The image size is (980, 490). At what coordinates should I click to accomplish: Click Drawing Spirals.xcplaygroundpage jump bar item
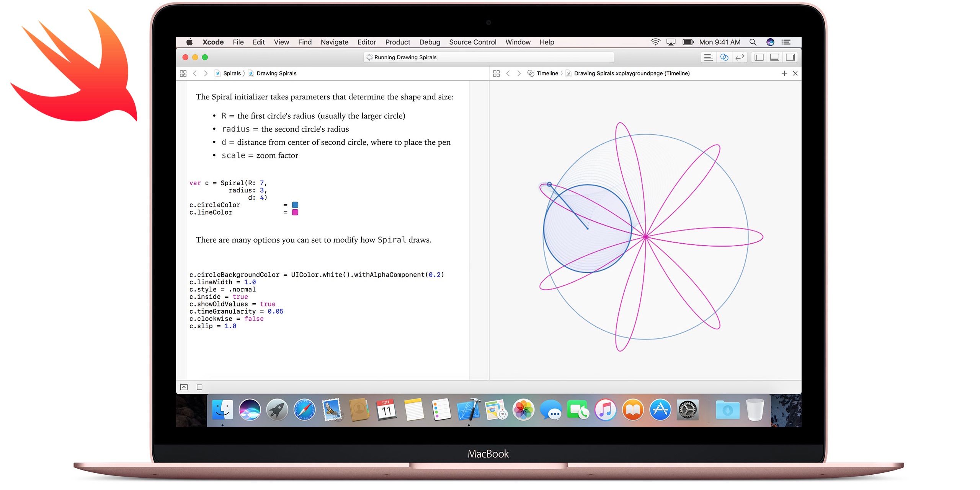628,73
